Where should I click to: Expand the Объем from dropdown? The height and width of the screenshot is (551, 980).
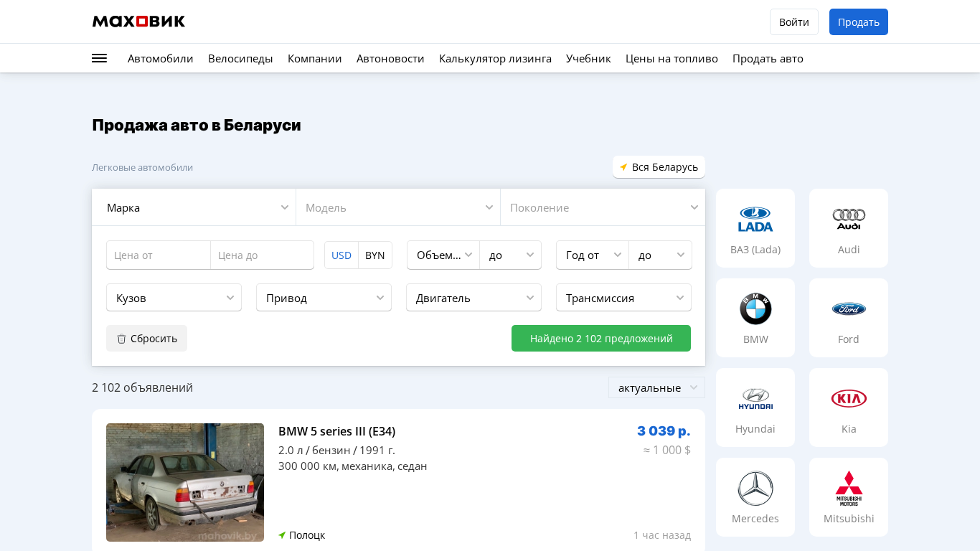(443, 255)
